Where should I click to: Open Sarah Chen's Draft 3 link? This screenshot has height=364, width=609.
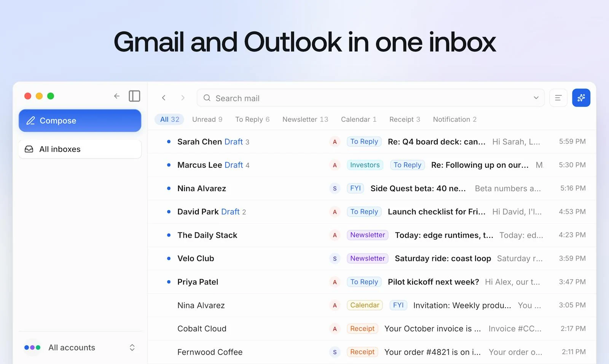pos(237,142)
